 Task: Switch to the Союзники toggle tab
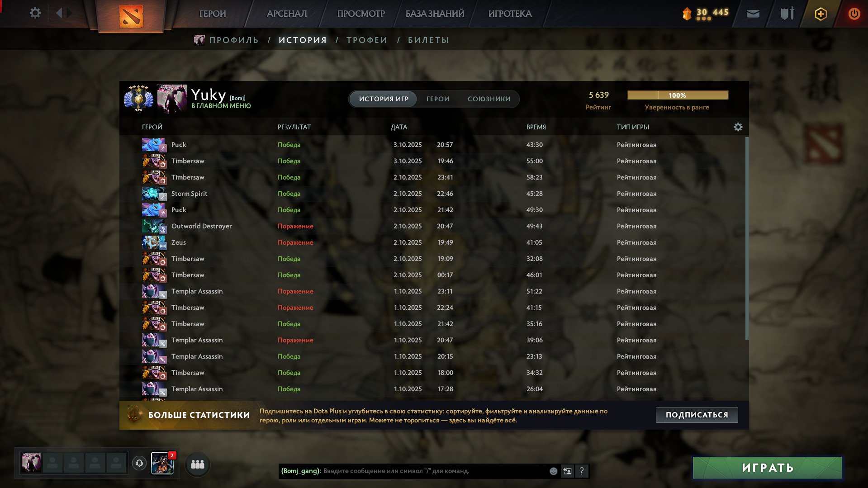489,99
